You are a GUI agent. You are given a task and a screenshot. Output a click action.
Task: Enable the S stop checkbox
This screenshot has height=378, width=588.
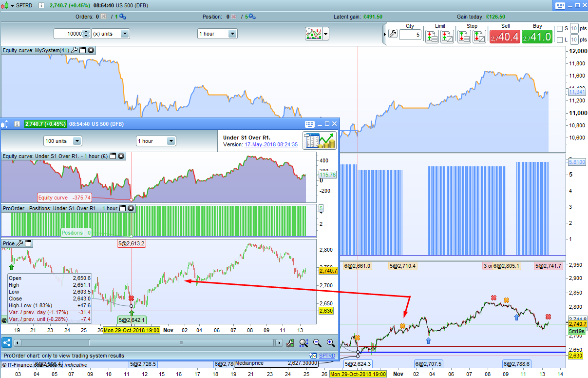click(560, 28)
